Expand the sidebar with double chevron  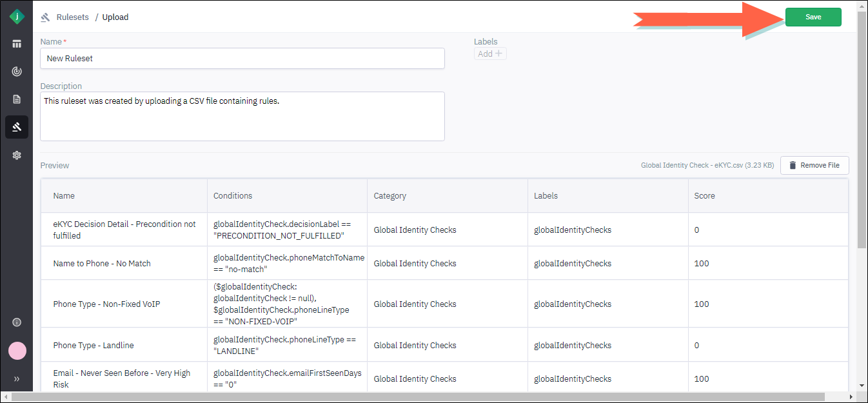(17, 378)
